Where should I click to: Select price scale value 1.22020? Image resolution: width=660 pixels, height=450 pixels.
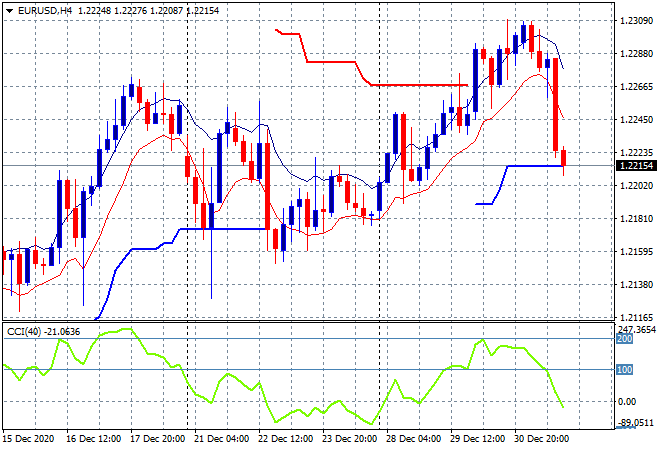(637, 186)
